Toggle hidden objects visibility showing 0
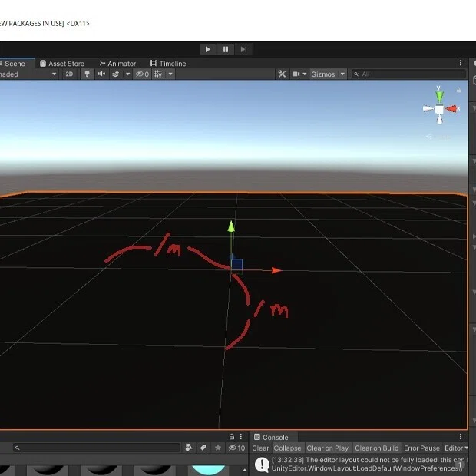This screenshot has height=476, width=476. 142,74
